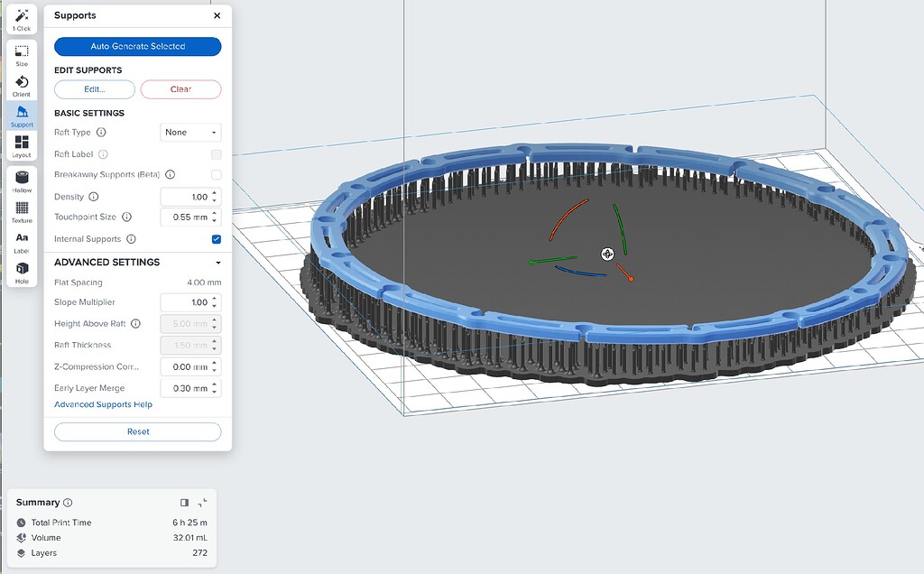Close the Supports panel
Viewport: 924px width, 574px height.
(216, 15)
